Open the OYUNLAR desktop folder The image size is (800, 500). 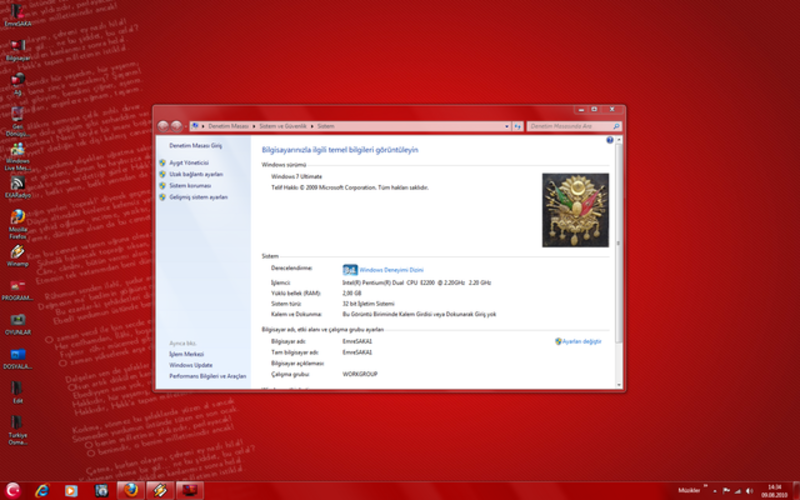click(x=17, y=323)
